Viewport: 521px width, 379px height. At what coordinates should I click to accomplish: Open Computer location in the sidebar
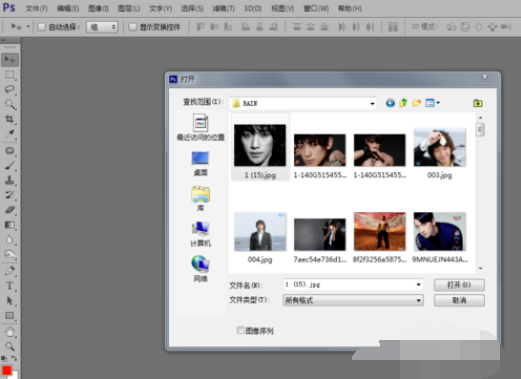point(200,234)
